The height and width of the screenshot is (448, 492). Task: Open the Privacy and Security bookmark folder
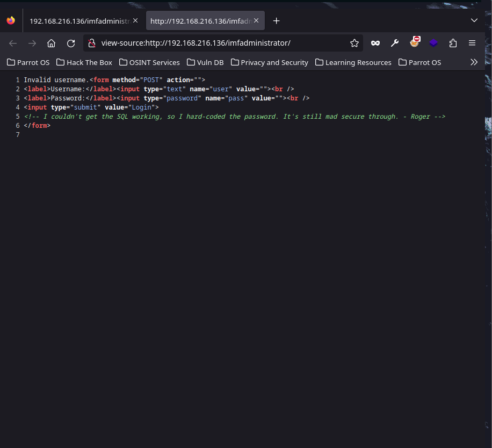pos(270,62)
